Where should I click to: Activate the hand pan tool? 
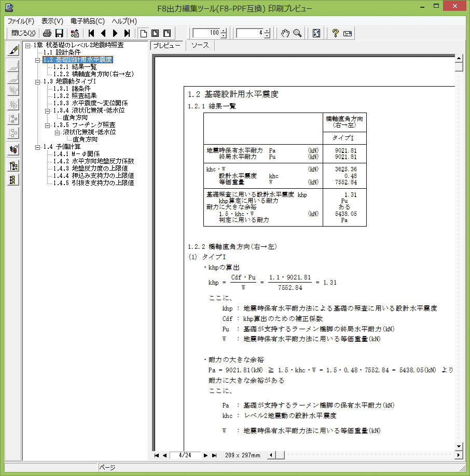pyautogui.click(x=285, y=33)
